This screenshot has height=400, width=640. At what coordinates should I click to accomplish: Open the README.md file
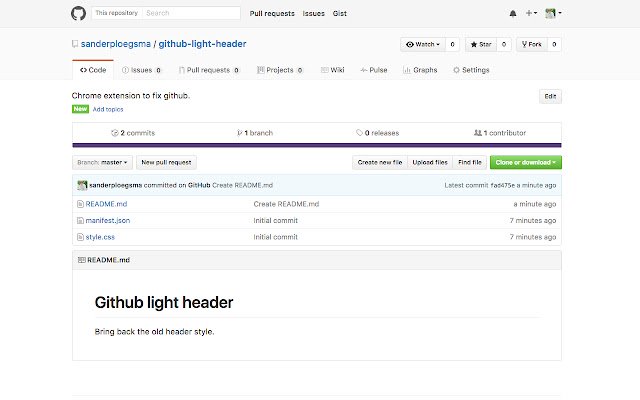[106, 204]
